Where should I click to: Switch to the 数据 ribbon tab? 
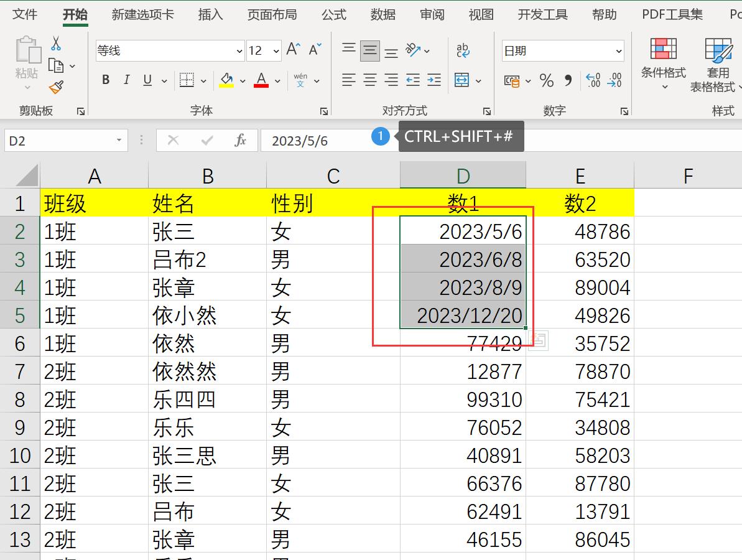pos(383,14)
